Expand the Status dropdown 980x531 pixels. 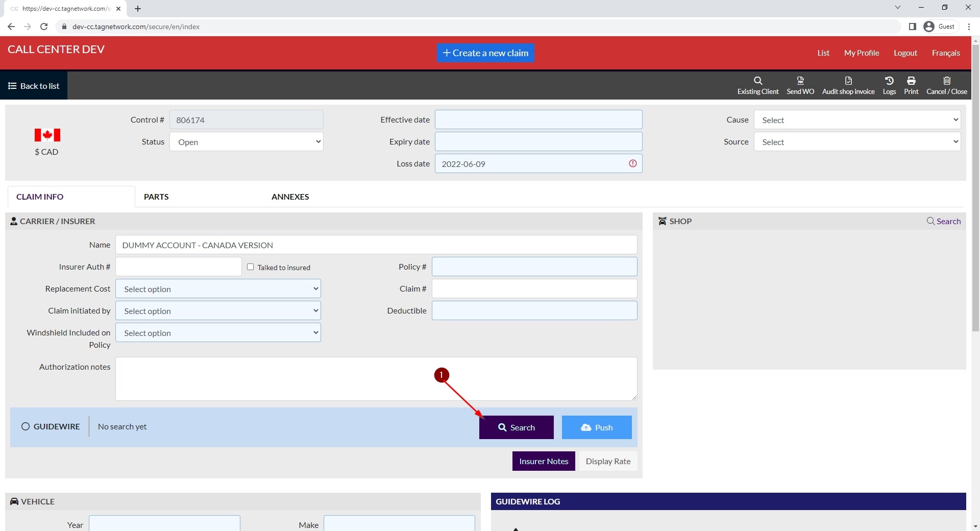click(247, 142)
